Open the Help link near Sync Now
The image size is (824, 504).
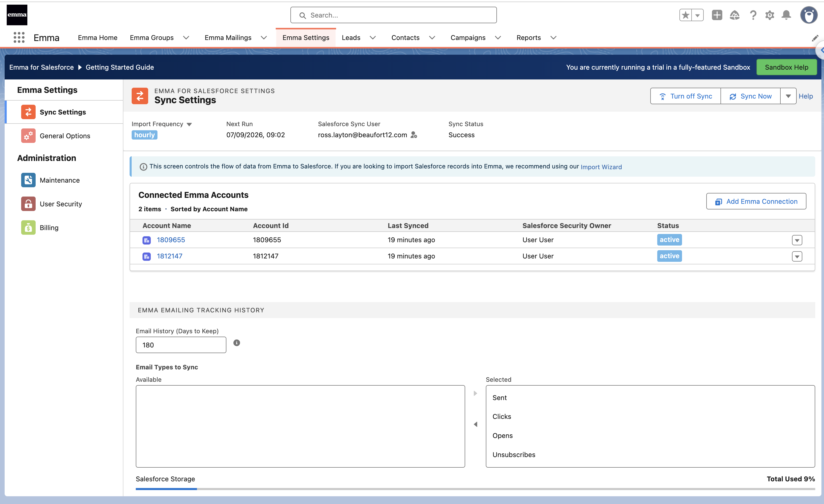pyautogui.click(x=806, y=96)
